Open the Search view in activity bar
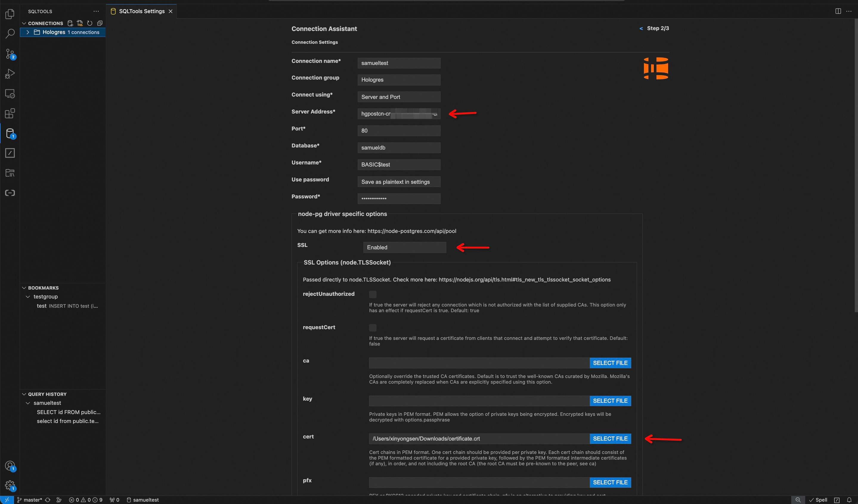Screen dimensions: 858x504 tap(10, 34)
